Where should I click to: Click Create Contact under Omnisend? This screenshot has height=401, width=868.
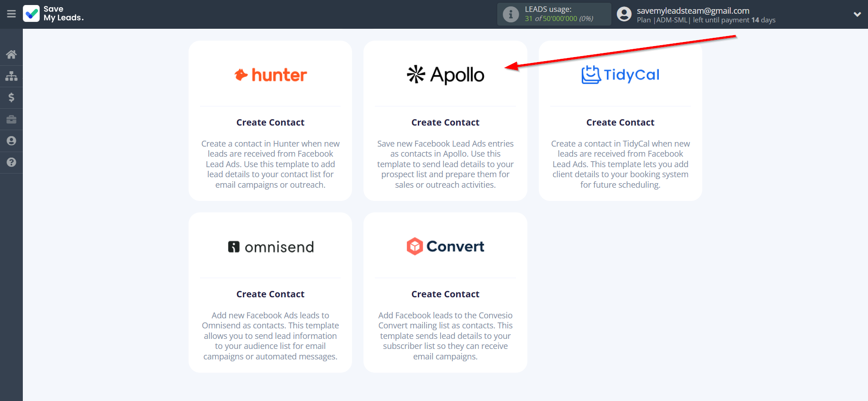pos(270,294)
